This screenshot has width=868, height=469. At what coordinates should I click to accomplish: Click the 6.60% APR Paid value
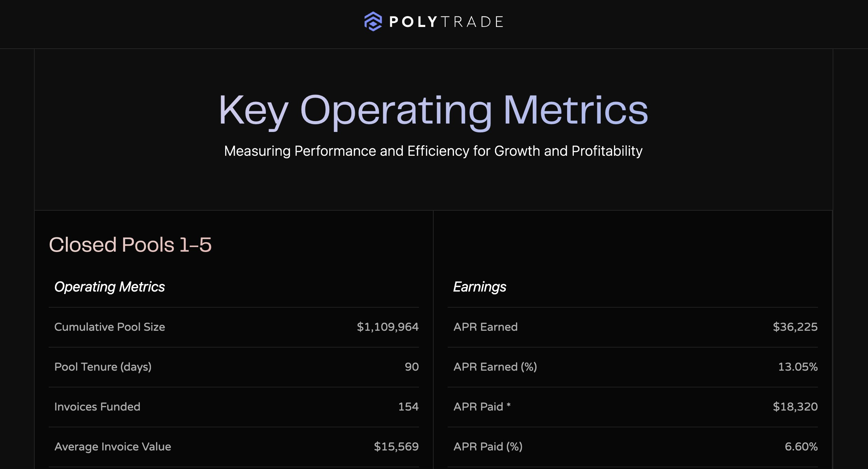801,447
